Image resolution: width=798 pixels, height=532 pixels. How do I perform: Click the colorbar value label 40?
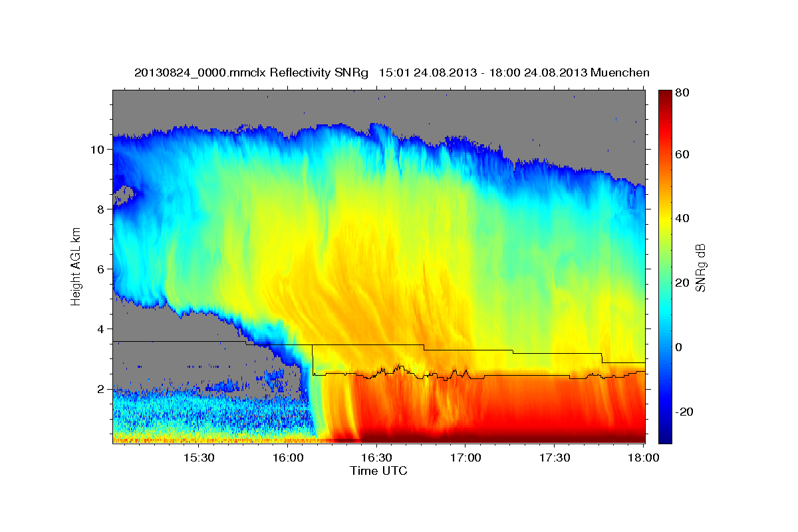[x=682, y=218]
